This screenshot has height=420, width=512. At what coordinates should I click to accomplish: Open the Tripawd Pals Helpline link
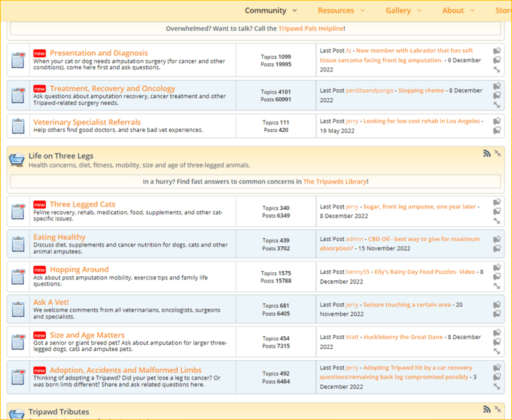click(x=310, y=29)
